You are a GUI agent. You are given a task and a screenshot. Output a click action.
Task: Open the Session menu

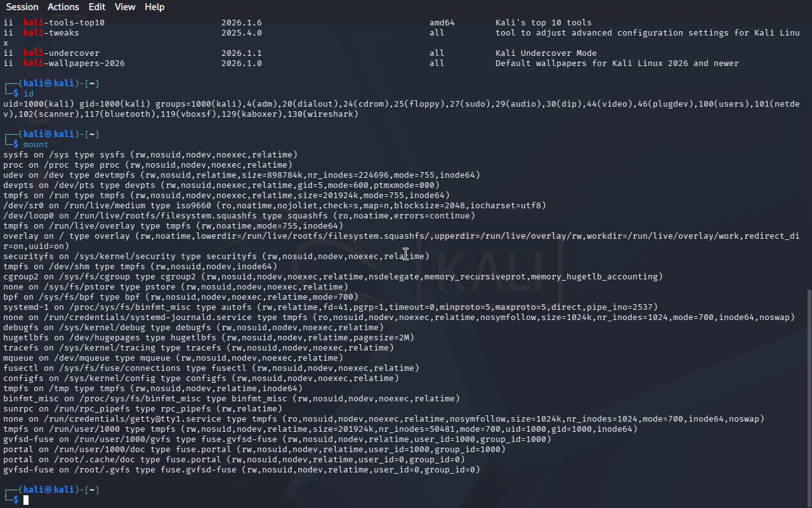click(22, 7)
